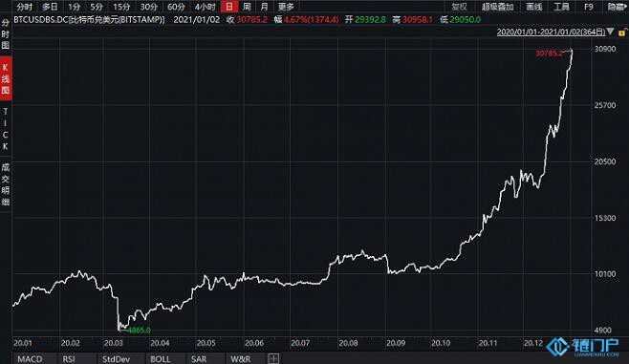Click the 15300 price axis label

pyautogui.click(x=605, y=218)
